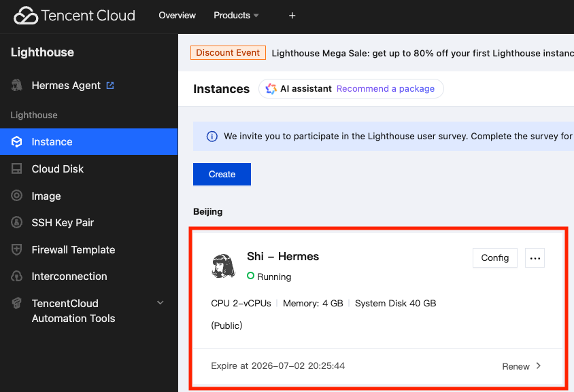574x392 pixels.
Task: Click the Cloud Disk icon
Action: 16,168
